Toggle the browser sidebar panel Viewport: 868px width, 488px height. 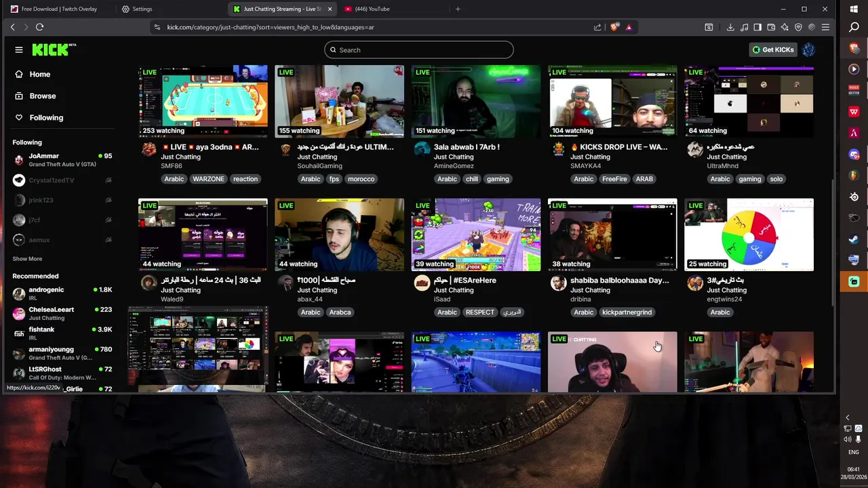tap(758, 27)
